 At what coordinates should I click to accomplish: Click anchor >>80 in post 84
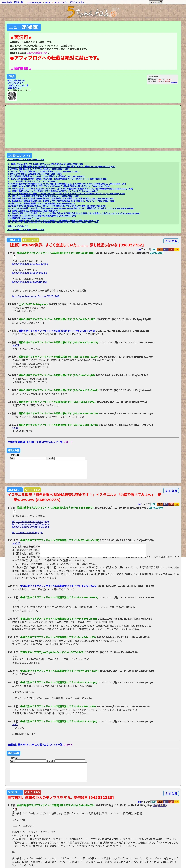[x=15, y=428]
